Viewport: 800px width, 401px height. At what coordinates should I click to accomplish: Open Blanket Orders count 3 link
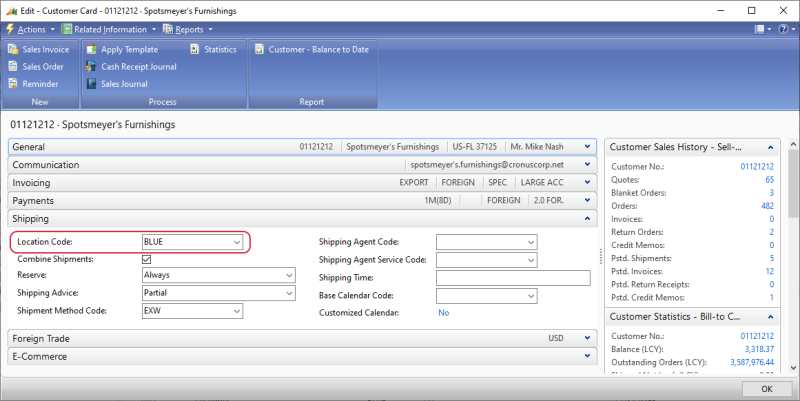coord(771,193)
